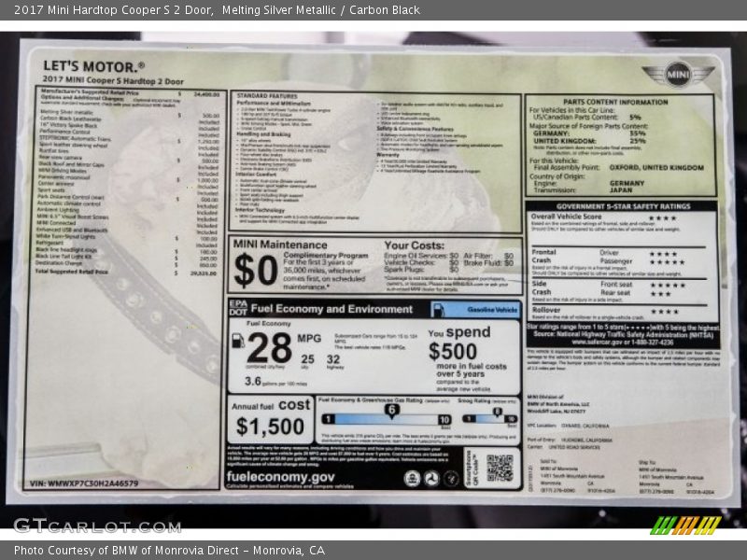Click the combined '28' MPG figure
747x560 pixels.
click(x=269, y=348)
